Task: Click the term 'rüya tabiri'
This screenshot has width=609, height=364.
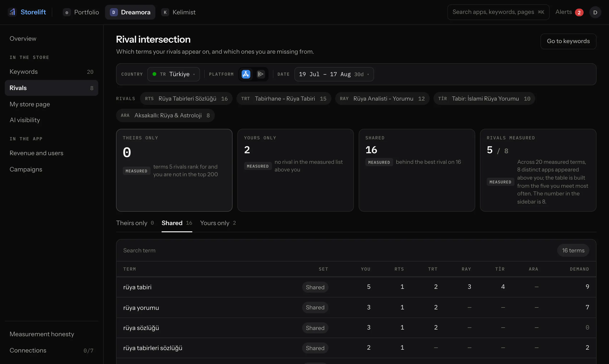Action: pos(137,287)
